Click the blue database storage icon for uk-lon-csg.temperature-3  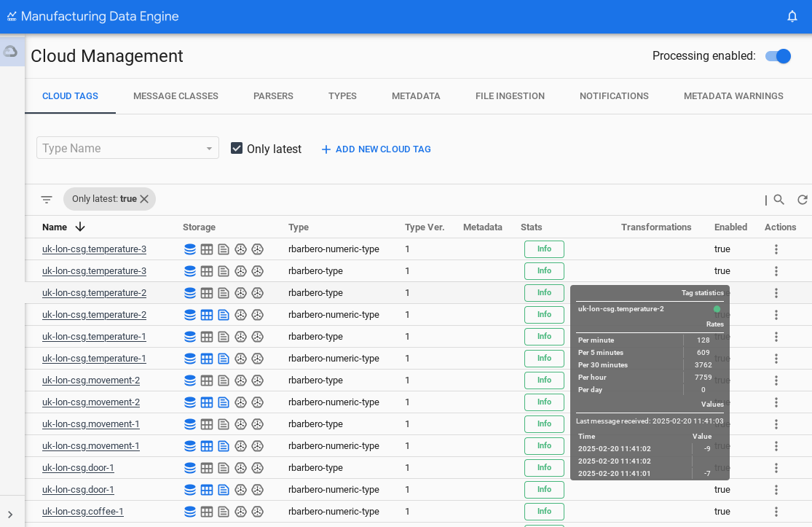[x=190, y=249]
